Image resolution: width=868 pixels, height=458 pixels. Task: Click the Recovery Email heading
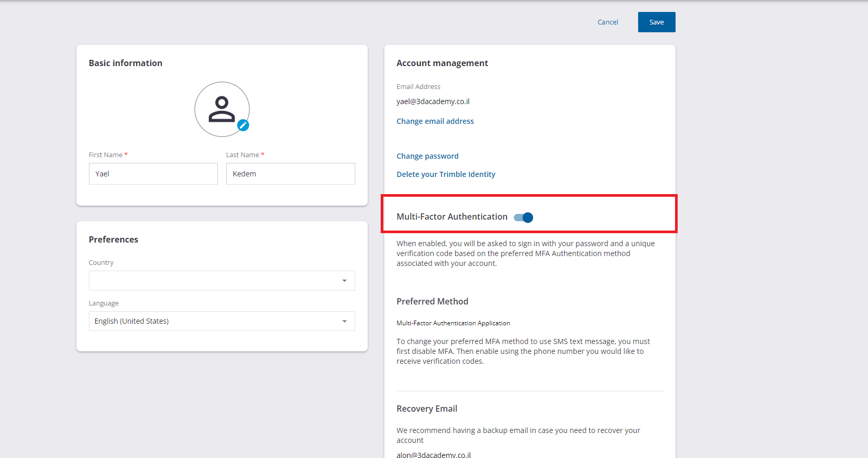click(426, 409)
